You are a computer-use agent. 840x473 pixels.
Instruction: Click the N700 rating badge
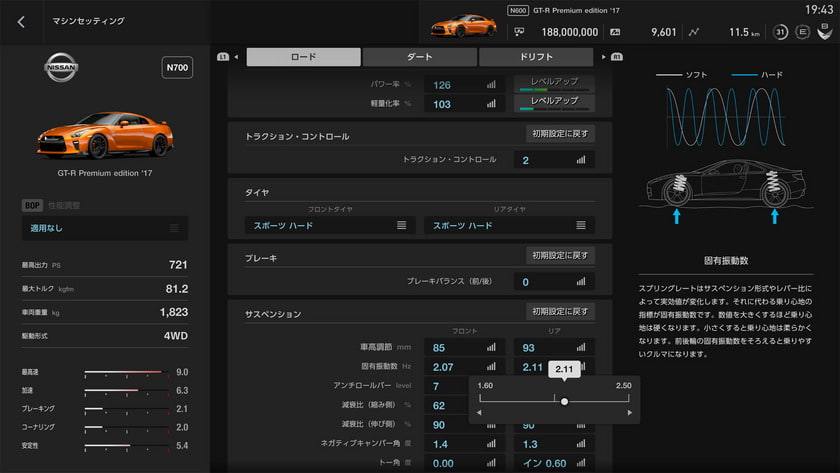[177, 67]
